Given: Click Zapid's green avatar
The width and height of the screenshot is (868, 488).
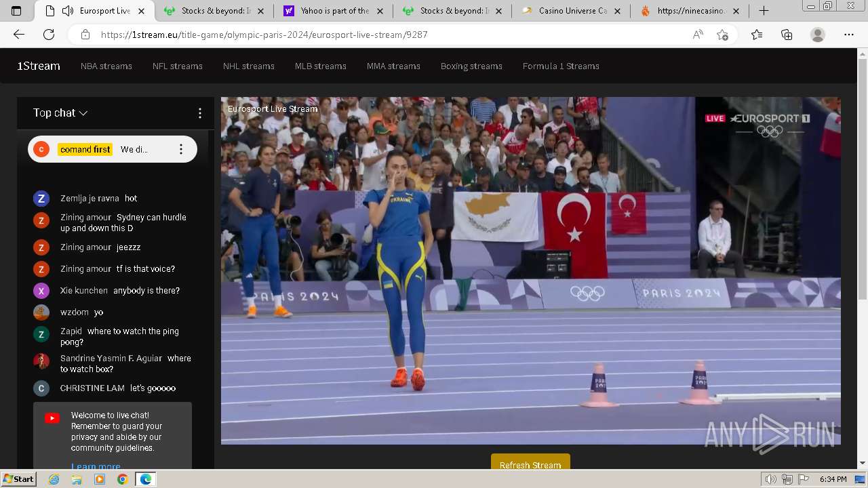Looking at the screenshot, I should point(41,334).
